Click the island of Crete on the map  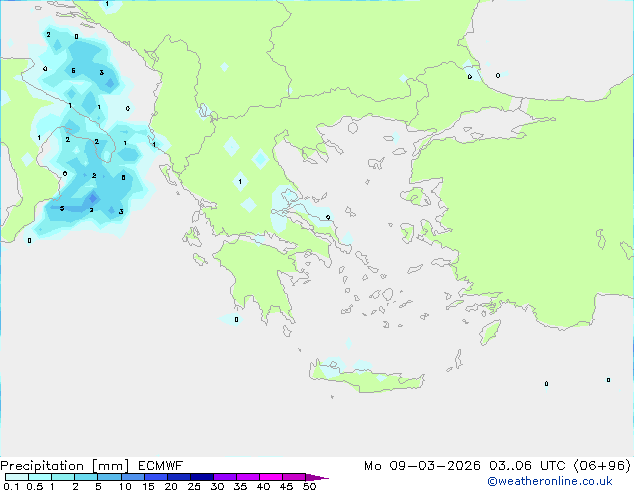[366, 377]
